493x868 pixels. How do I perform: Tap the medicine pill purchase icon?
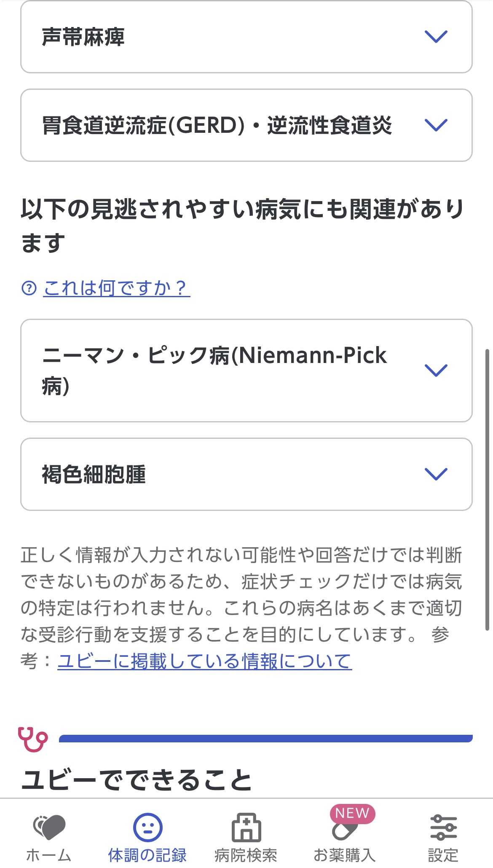point(344,830)
